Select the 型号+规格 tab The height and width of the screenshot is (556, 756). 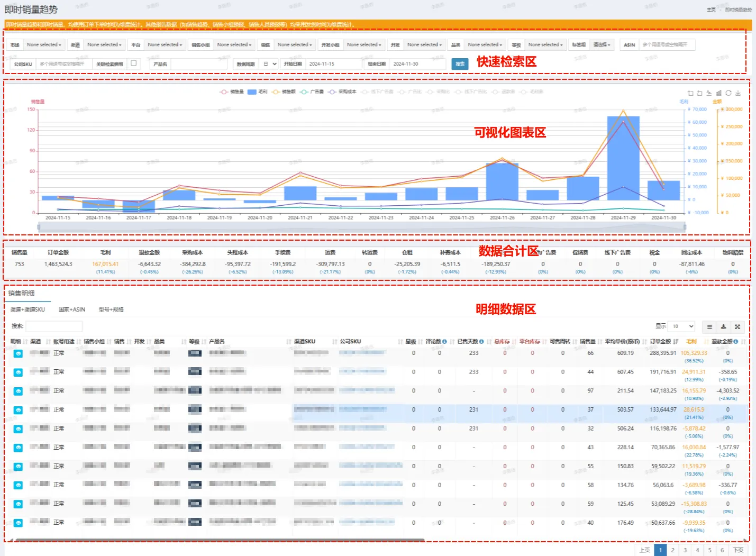[x=111, y=309]
